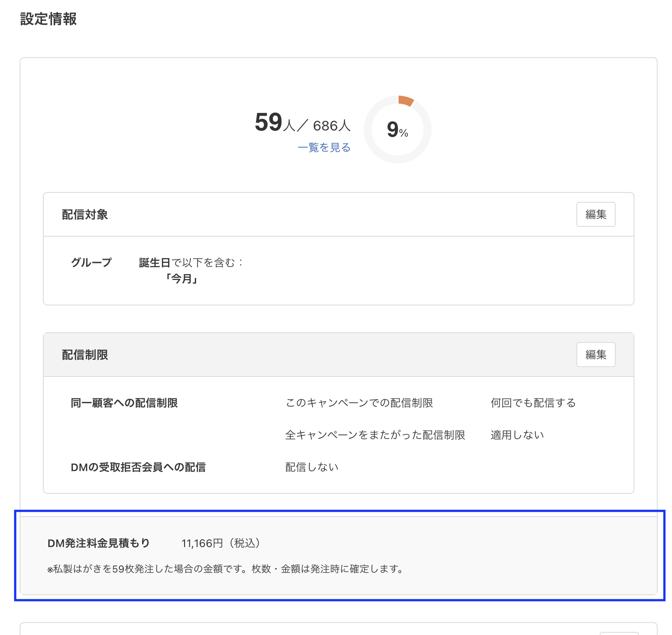The height and width of the screenshot is (635, 672).
Task: Click the orange donut chart segment
Action: [405, 101]
